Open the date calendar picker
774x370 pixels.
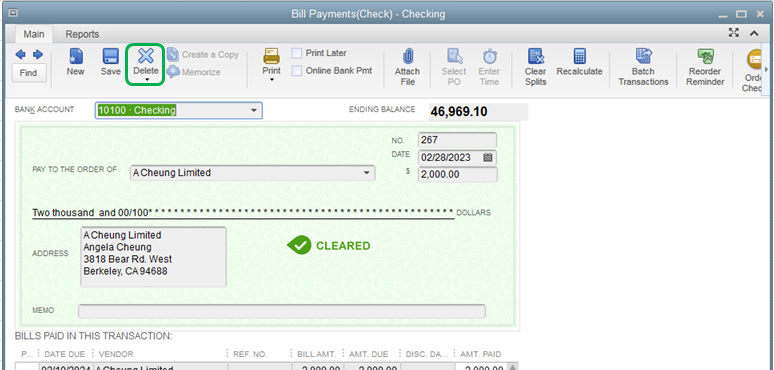point(488,158)
